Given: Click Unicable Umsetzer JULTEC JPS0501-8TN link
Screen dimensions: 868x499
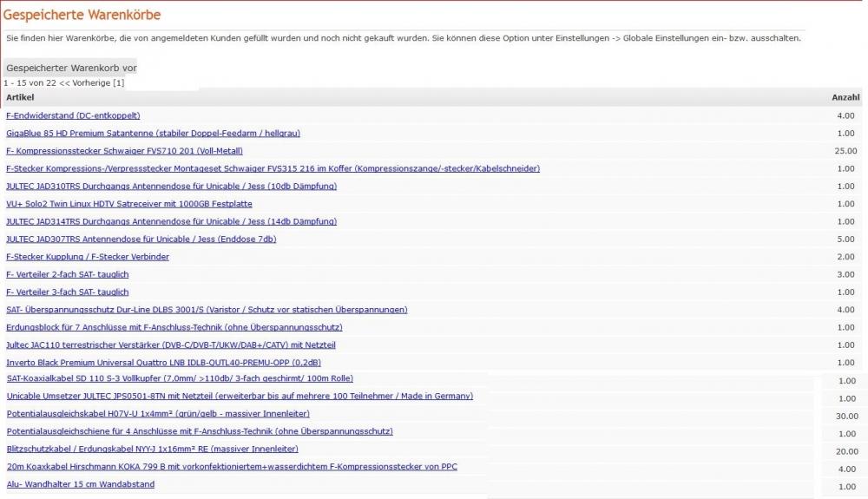Looking at the screenshot, I should tap(240, 396).
